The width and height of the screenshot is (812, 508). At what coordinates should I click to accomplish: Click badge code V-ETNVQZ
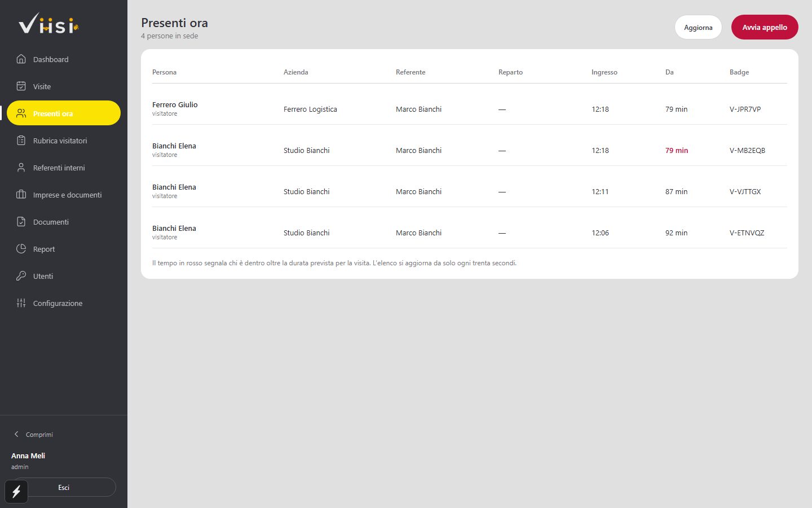pos(747,233)
